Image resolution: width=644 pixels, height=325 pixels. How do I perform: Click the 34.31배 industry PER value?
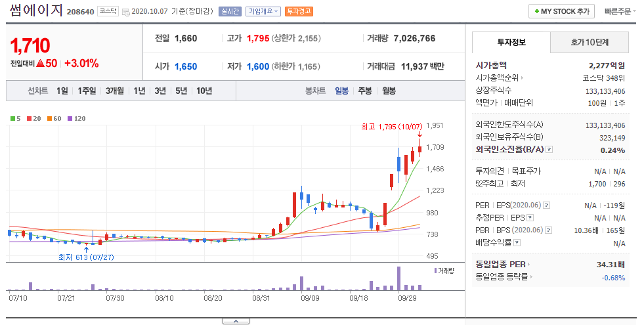[x=611, y=264]
